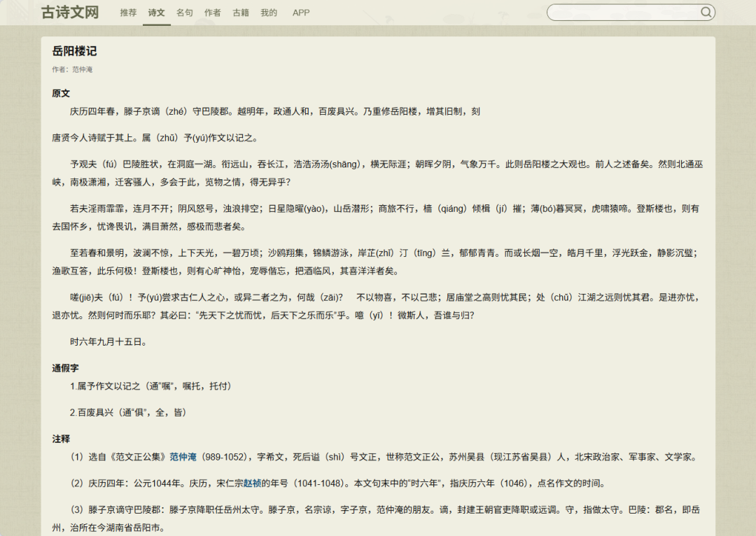Image resolution: width=756 pixels, height=536 pixels.
Task: Open the 作者 section
Action: 212,12
